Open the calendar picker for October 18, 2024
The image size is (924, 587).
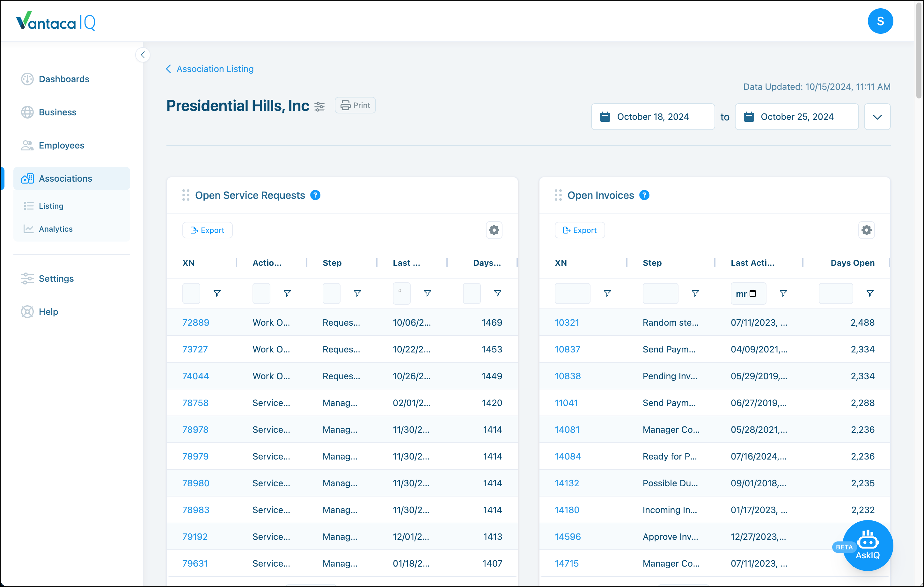point(605,117)
